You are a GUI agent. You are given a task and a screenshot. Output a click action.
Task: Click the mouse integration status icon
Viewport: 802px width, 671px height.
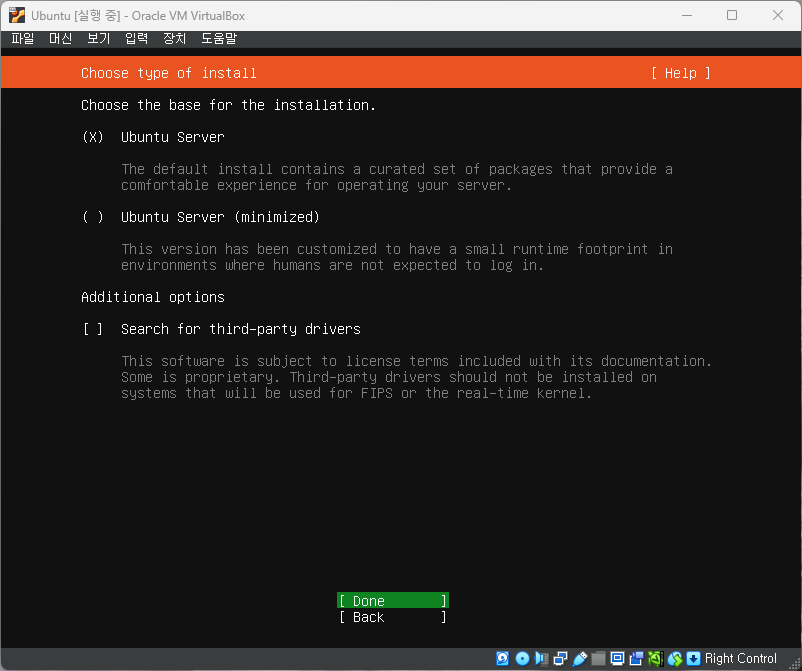pos(675,658)
